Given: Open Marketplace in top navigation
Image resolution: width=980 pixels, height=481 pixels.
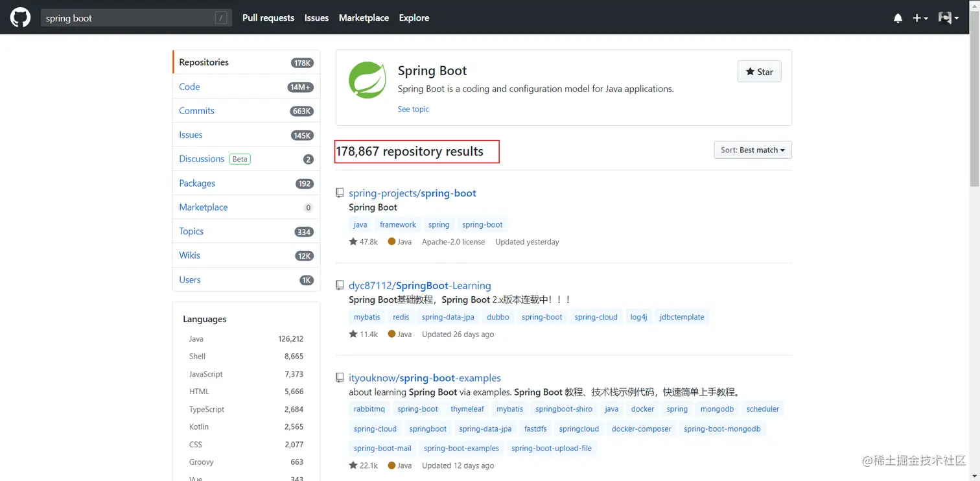Looking at the screenshot, I should tap(364, 18).
